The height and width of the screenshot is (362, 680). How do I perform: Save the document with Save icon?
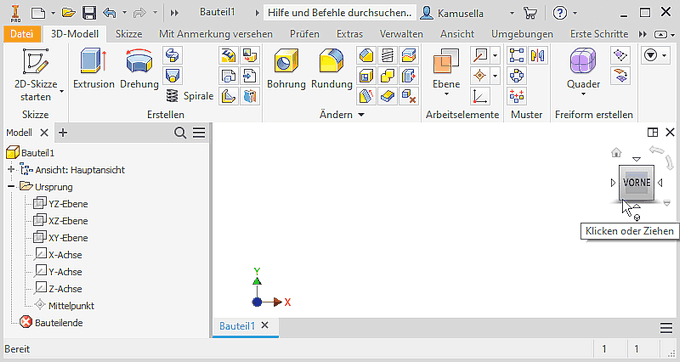[89, 13]
